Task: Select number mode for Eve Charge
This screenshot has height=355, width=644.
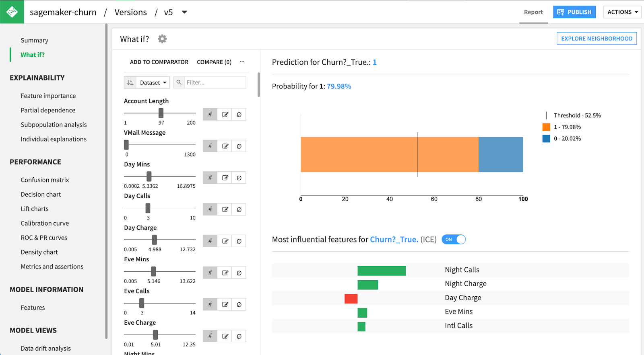Action: click(210, 336)
